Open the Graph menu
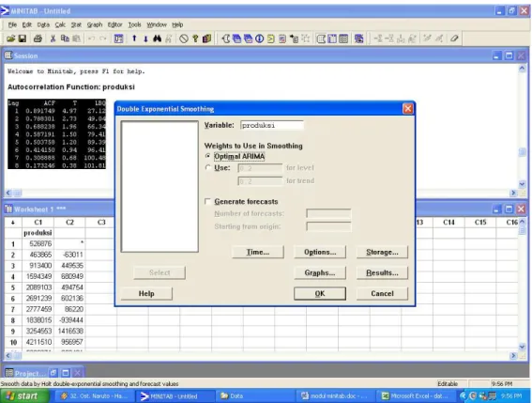Image resolution: width=532 pixels, height=403 pixels. 95,24
